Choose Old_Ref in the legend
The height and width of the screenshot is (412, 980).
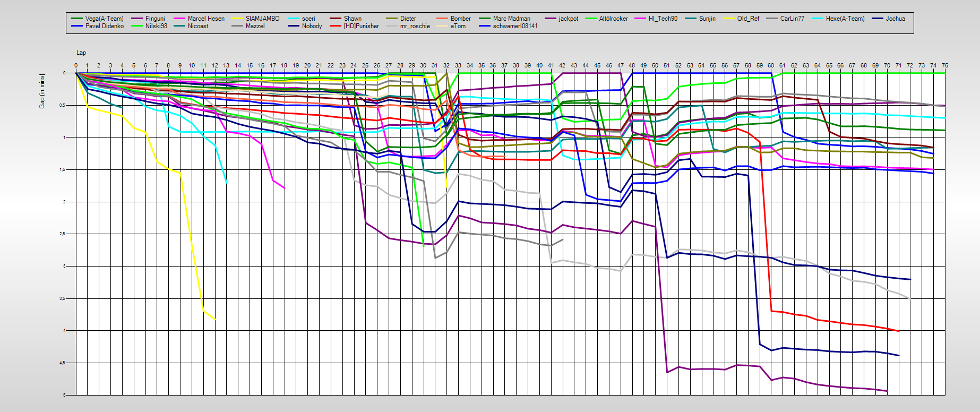click(x=748, y=19)
